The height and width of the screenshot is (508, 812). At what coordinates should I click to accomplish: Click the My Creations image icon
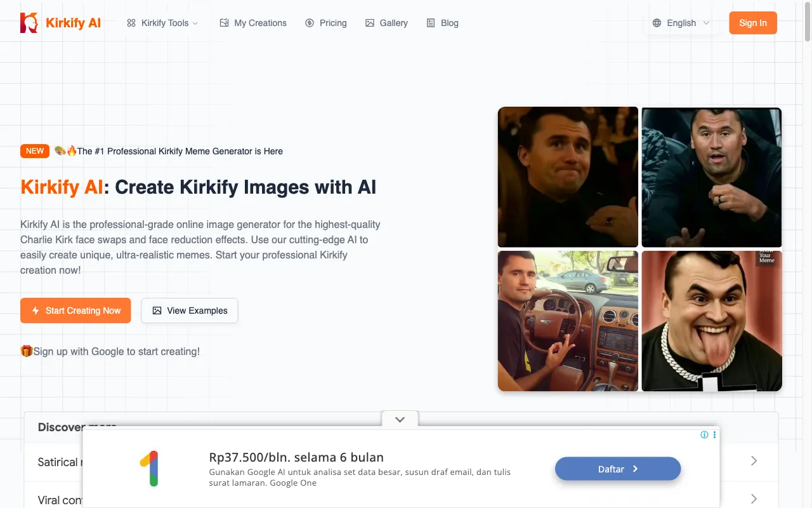tap(224, 23)
